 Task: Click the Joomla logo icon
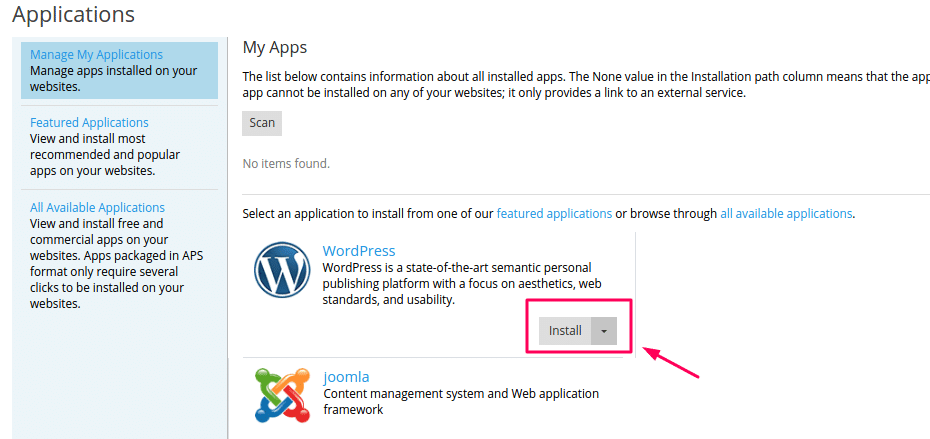click(282, 395)
